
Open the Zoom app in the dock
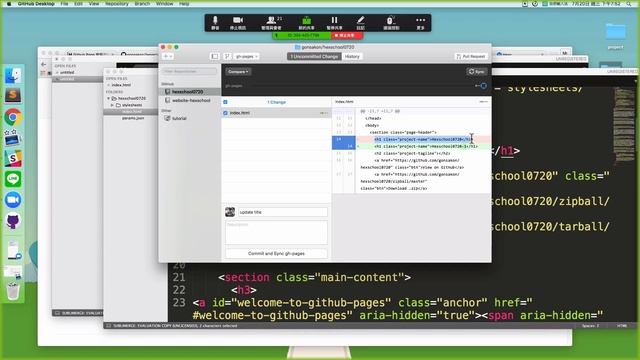pyautogui.click(x=13, y=200)
